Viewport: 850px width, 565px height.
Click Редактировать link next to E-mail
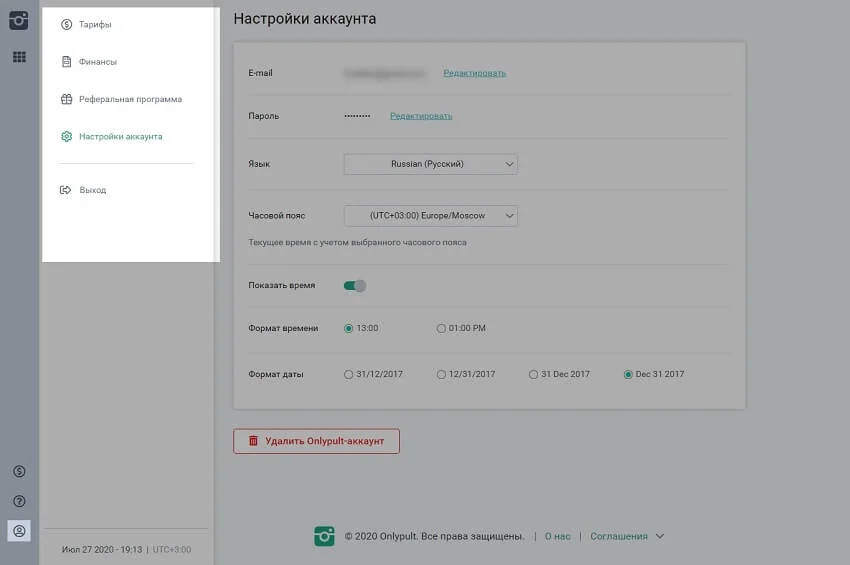474,73
